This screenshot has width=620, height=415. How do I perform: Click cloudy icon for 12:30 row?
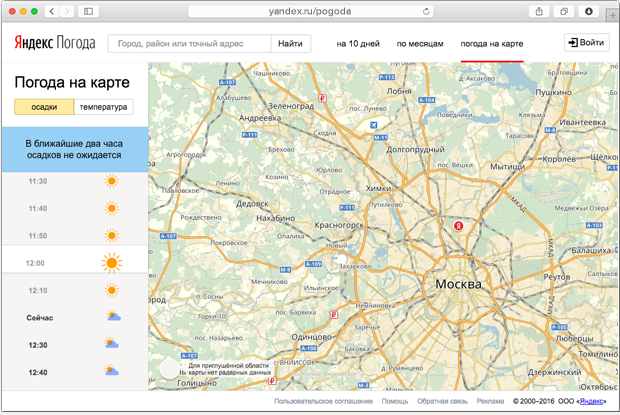[x=112, y=343]
